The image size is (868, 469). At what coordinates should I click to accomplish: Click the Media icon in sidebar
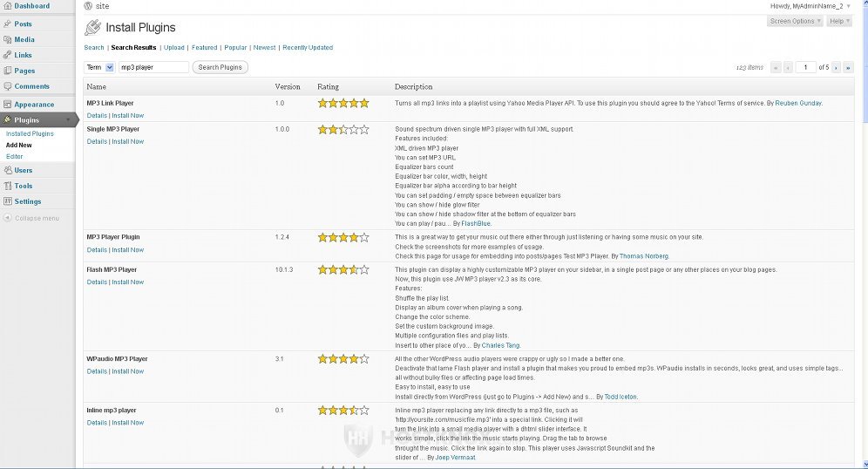(x=7, y=39)
